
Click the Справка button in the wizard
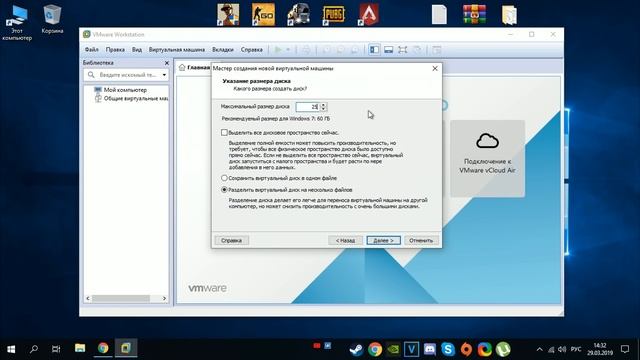click(x=231, y=240)
